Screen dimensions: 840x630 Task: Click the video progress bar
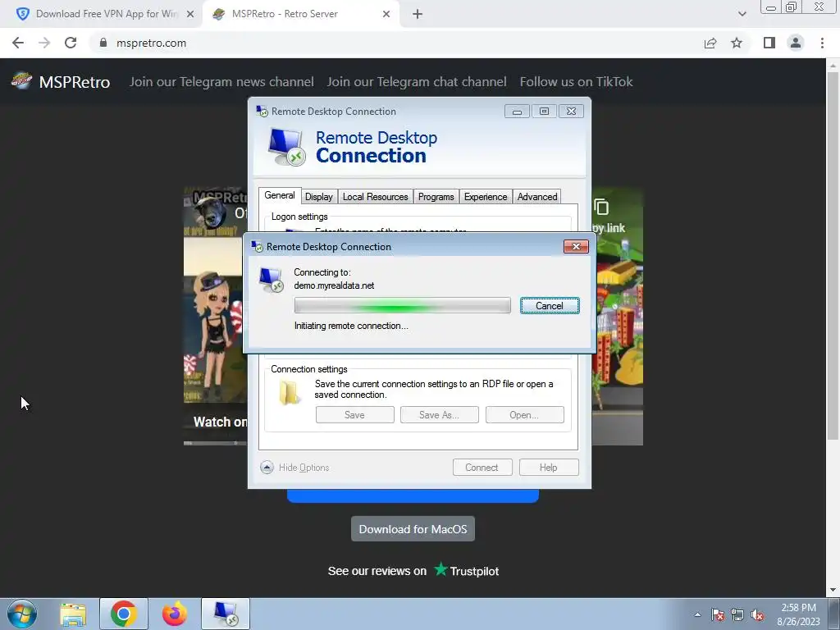click(x=215, y=443)
